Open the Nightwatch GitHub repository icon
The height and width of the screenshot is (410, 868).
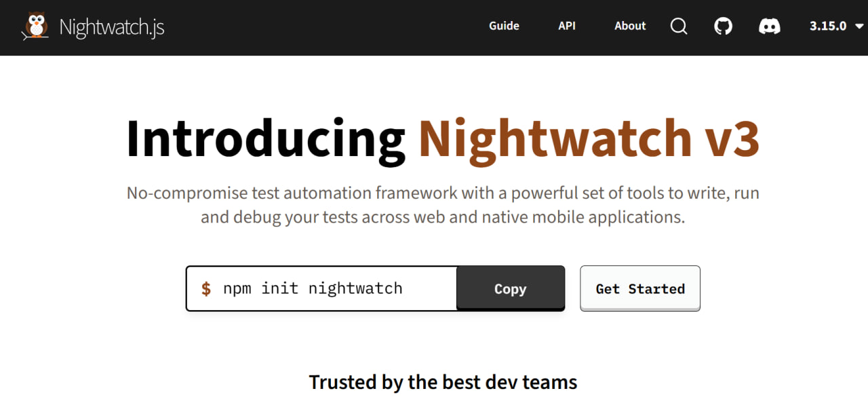pos(723,26)
